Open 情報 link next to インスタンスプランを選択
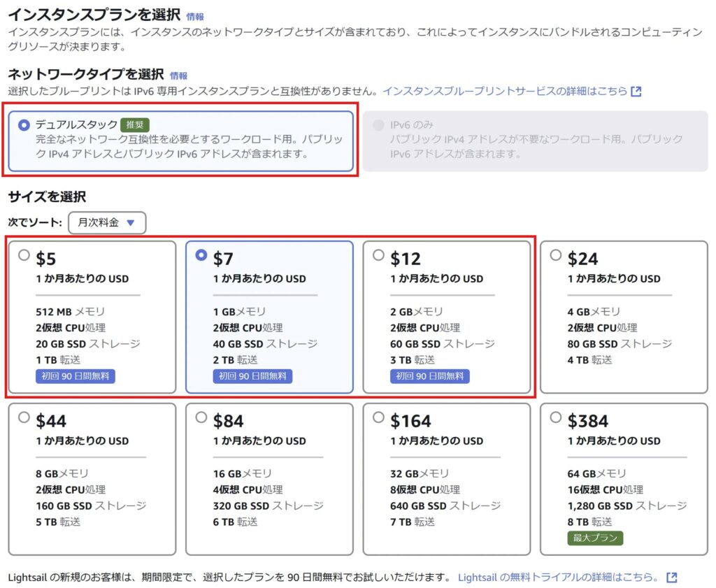The image size is (716, 588). pyautogui.click(x=195, y=16)
